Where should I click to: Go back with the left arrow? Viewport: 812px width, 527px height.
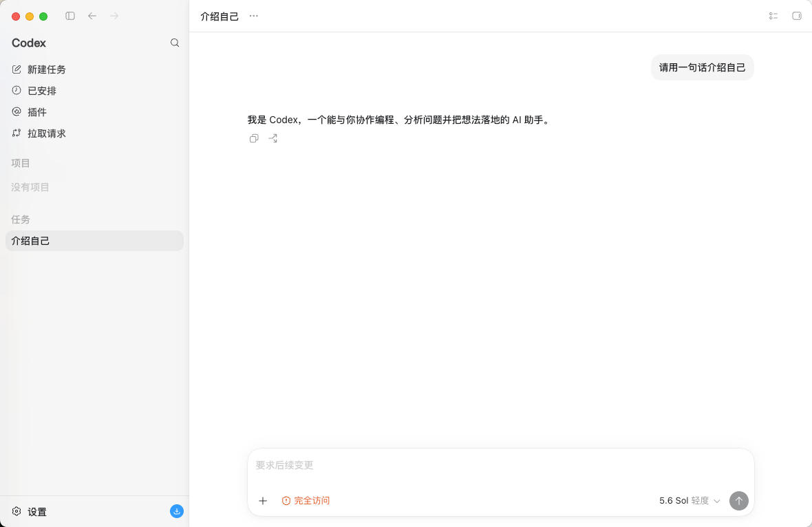(x=92, y=16)
